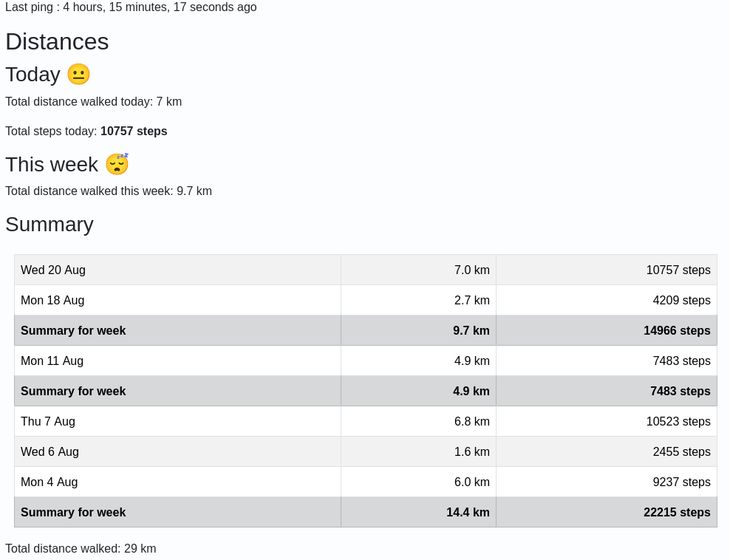Screen dimensions: 730x560
Task: Select the Last ping status line
Action: coord(131,7)
